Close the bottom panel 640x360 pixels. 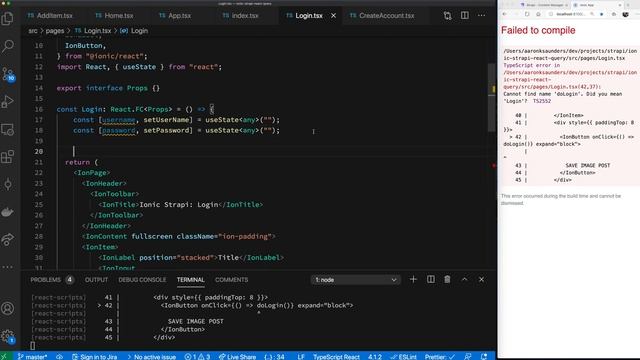(482, 280)
